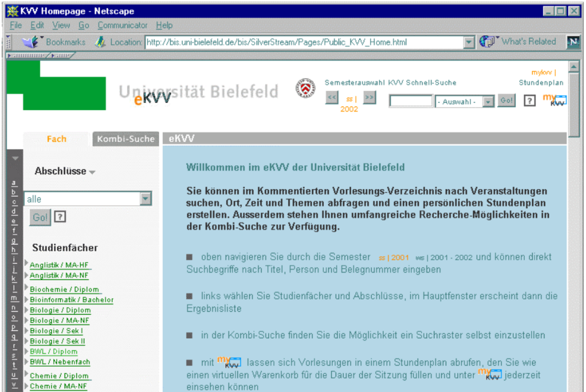
Task: Click the vertical scrollbar up arrow
Action: point(573,66)
